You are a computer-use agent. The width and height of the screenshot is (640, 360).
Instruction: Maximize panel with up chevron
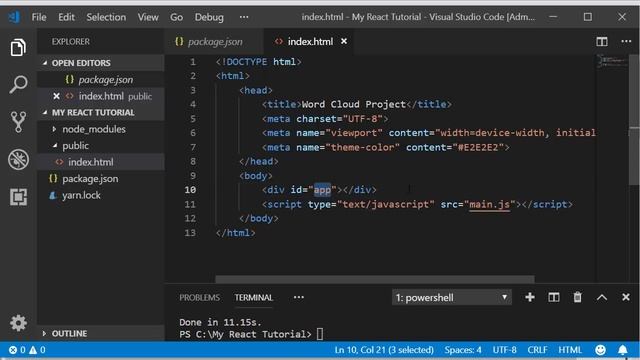pyautogui.click(x=602, y=298)
